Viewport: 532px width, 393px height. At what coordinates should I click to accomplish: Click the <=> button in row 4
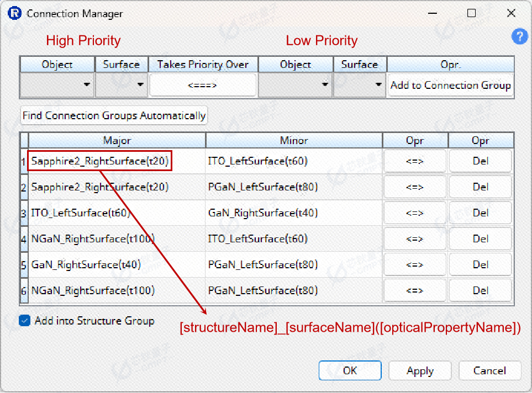click(x=414, y=239)
